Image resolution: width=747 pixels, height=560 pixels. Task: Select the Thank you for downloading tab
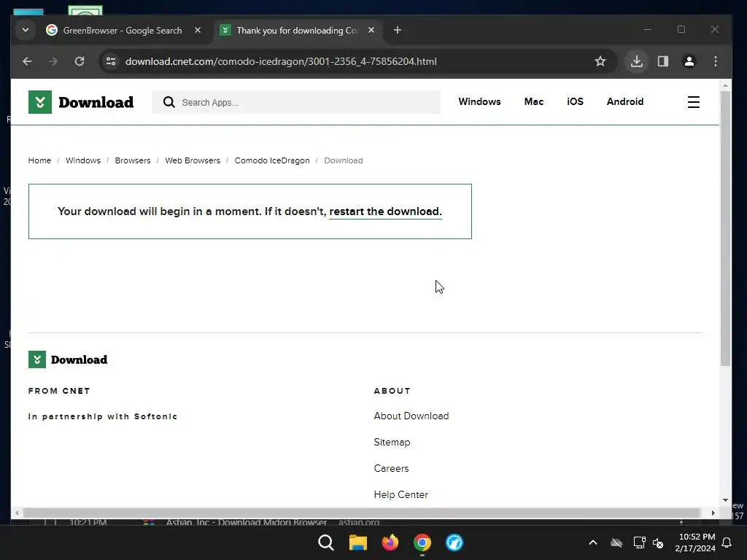tap(298, 30)
